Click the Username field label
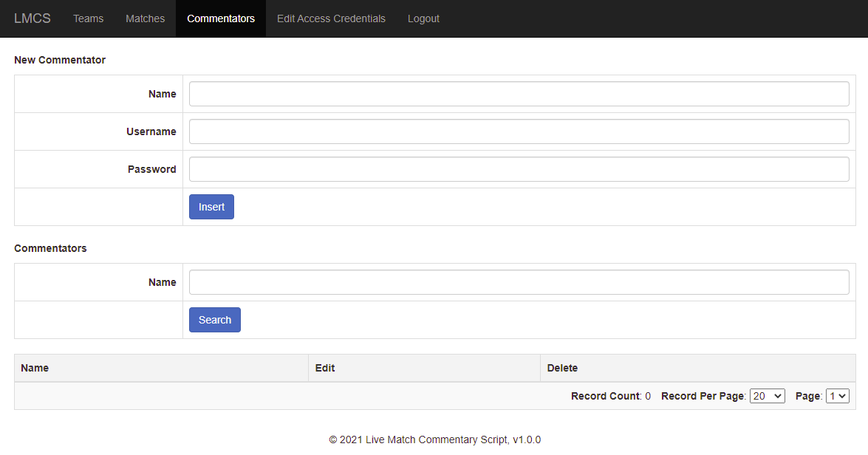The image size is (868, 455). (151, 131)
